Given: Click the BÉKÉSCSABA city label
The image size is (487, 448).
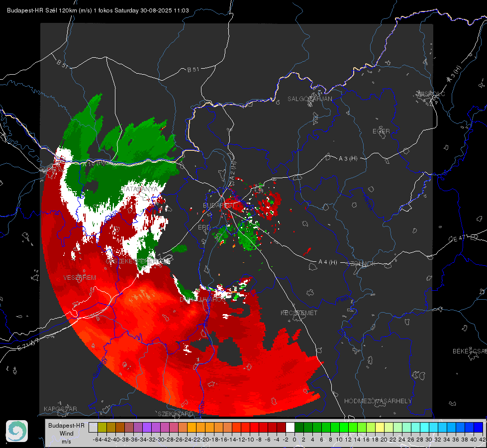Looking at the screenshot, I should [x=470, y=351].
